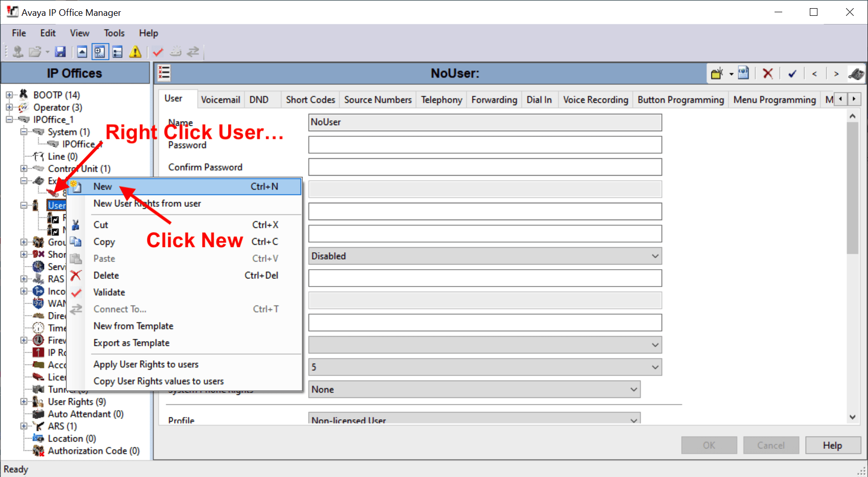Image resolution: width=868 pixels, height=477 pixels.
Task: Choose New in the context menu
Action: (x=184, y=186)
